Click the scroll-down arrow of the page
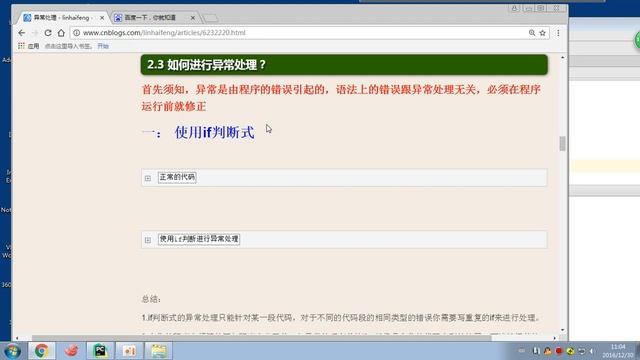This screenshot has width=640, height=360. click(x=562, y=330)
